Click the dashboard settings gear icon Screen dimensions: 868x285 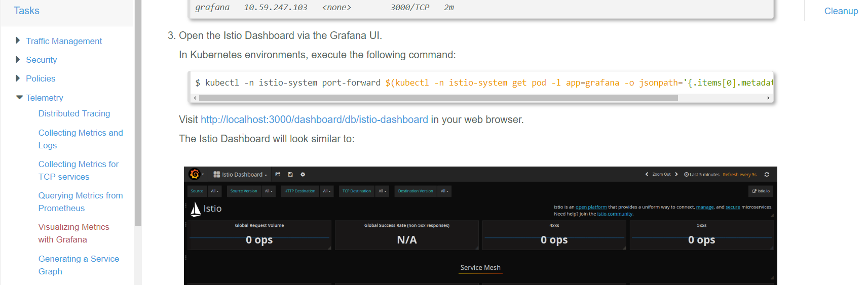tap(303, 174)
